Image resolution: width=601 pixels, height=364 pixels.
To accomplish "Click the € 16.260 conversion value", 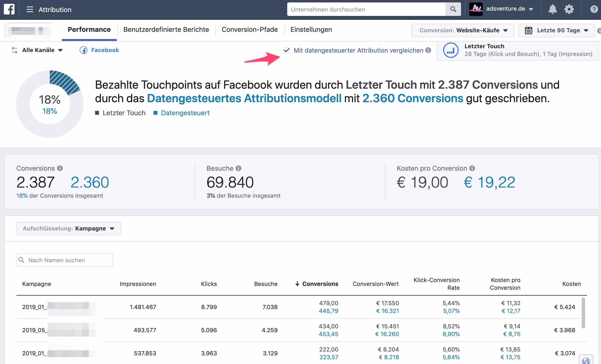I will click(387, 334).
